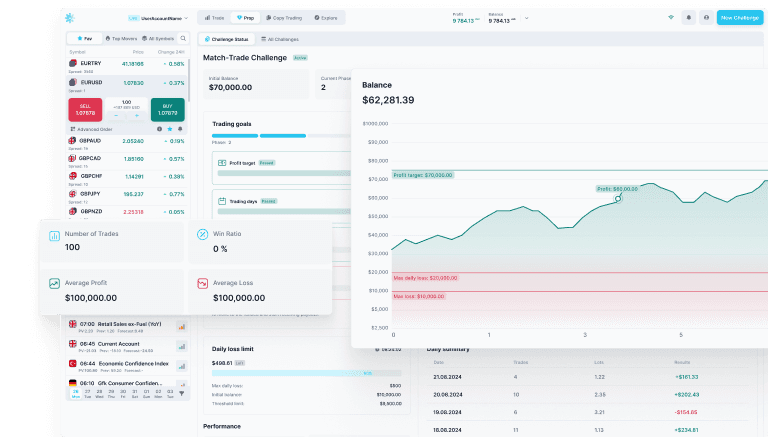The image size is (768, 437).
Task: Select 26 Mon in calendar days
Action: click(x=75, y=394)
